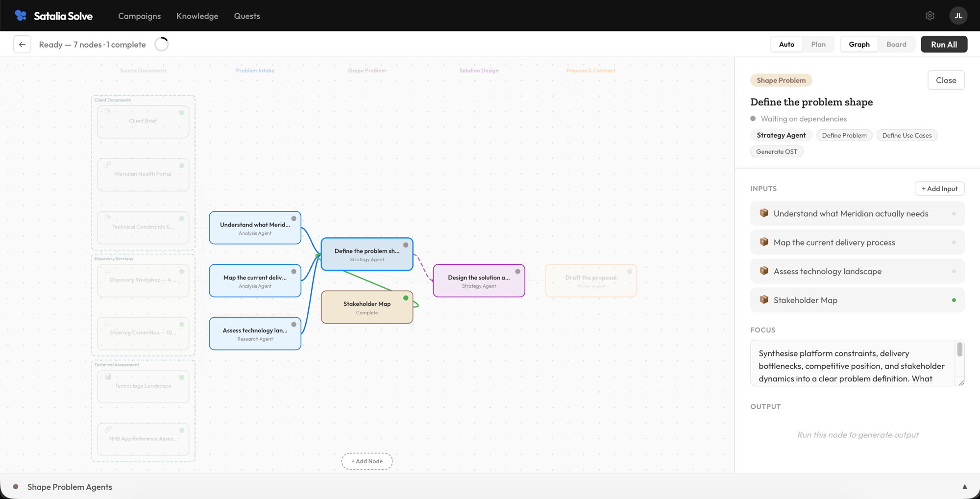Click link icon on Meridian Health Portal card

[x=108, y=165]
